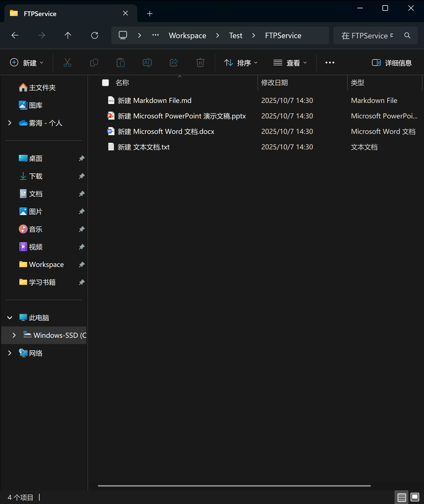Sort by 修改日期 column header
The image size is (424, 504).
[302, 83]
